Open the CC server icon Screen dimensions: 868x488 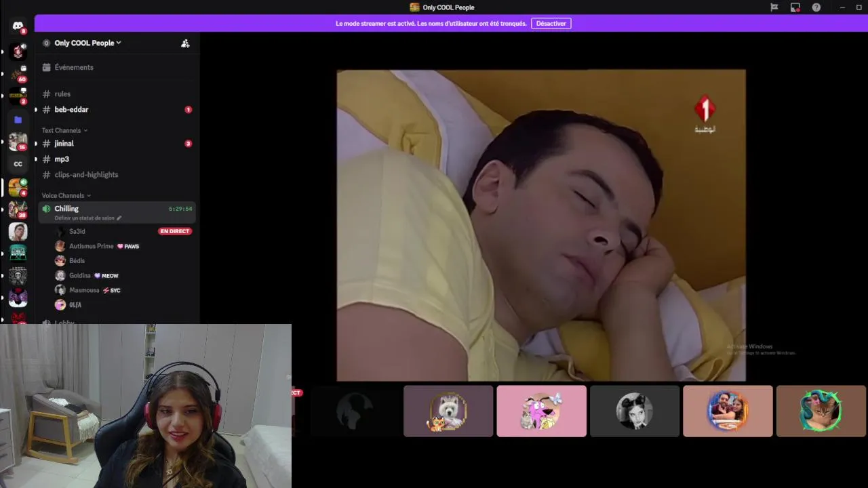pos(18,164)
